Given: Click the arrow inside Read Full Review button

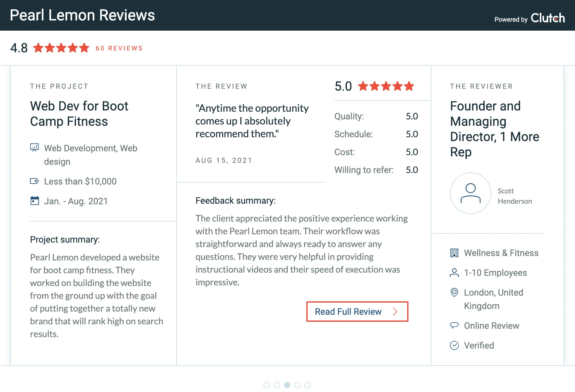Looking at the screenshot, I should pos(395,312).
